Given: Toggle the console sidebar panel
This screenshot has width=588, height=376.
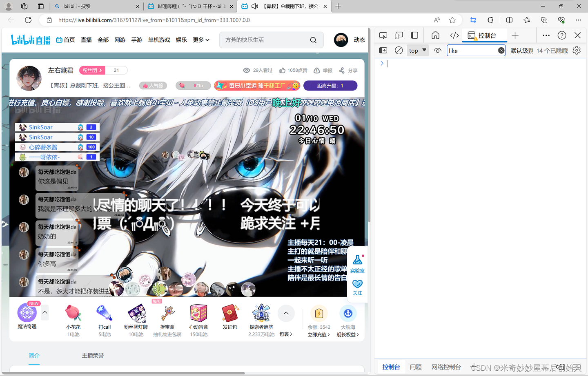Looking at the screenshot, I should [383, 51].
